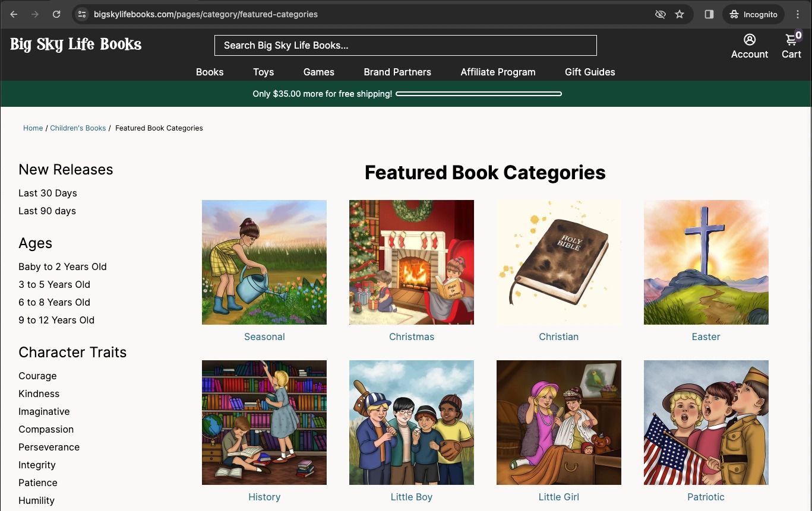Click the free shipping progress bar
The width and height of the screenshot is (812, 511).
point(479,94)
